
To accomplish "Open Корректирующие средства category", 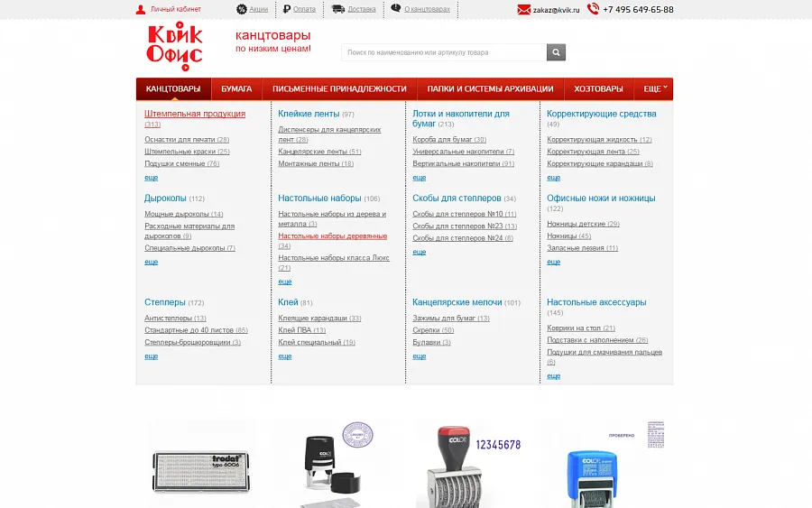I will (601, 114).
